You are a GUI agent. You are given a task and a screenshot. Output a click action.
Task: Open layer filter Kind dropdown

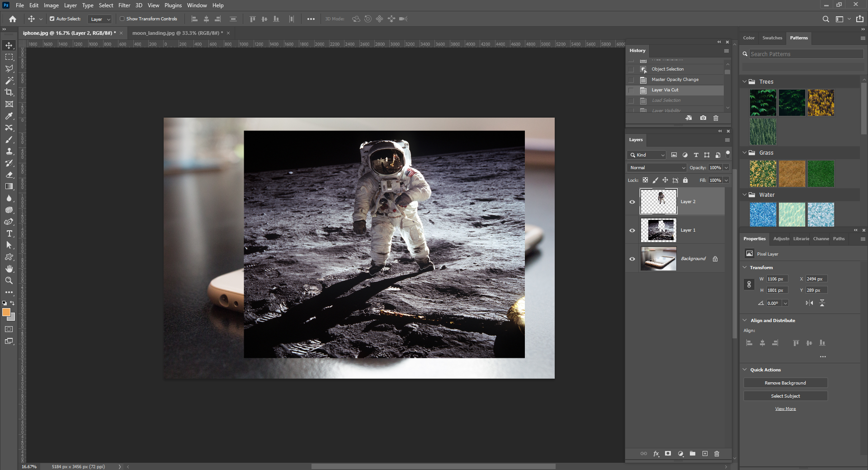click(x=647, y=155)
